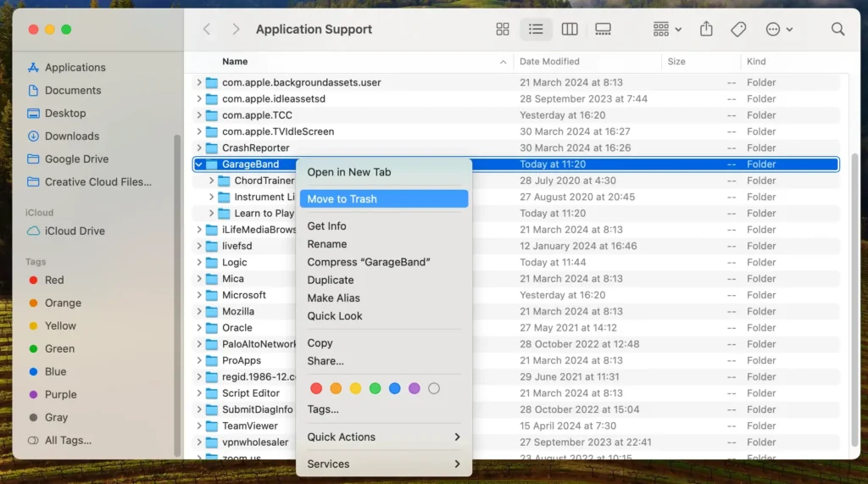Expand the ChordTrainer subfolder
Screen dimensions: 868x484
coord(211,181)
